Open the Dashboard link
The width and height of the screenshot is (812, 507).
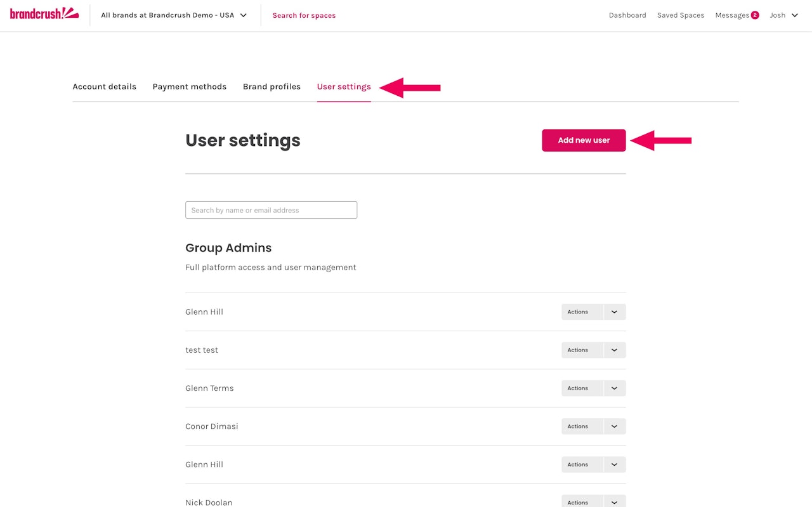pos(627,15)
